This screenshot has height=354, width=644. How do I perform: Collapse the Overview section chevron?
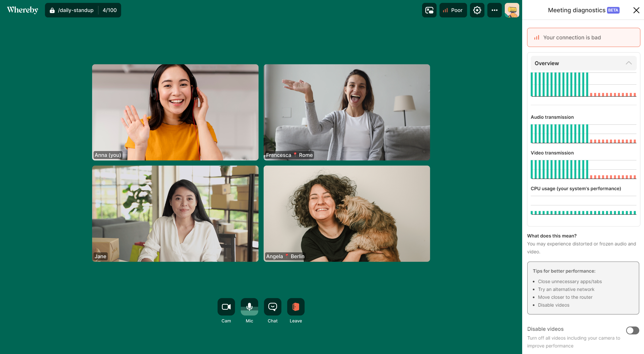[629, 63]
